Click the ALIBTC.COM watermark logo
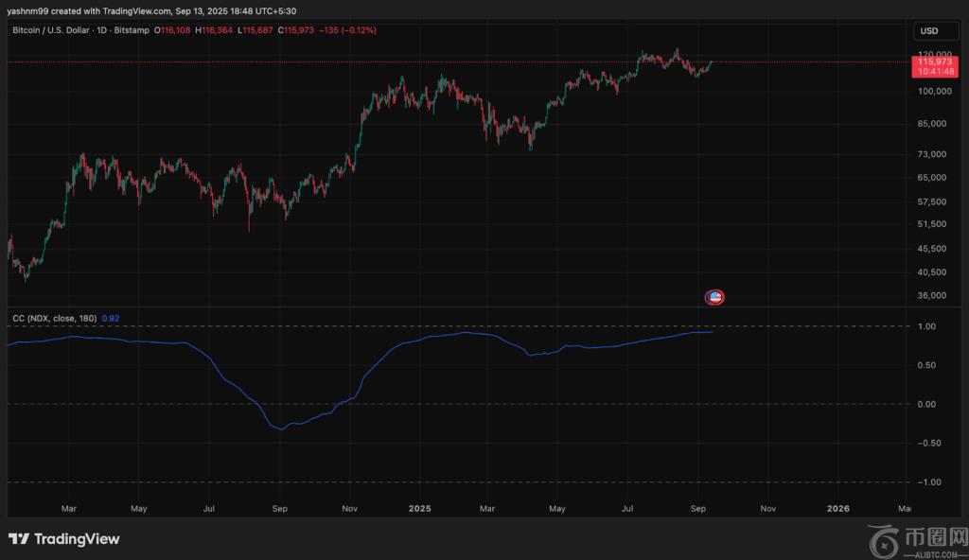969x560 pixels. click(x=916, y=541)
